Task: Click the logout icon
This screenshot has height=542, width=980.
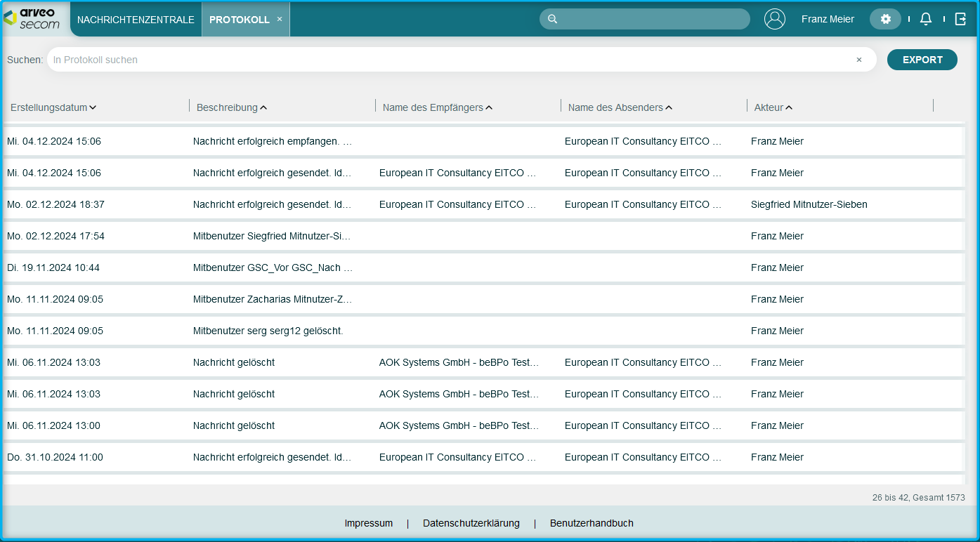Action: pyautogui.click(x=960, y=19)
